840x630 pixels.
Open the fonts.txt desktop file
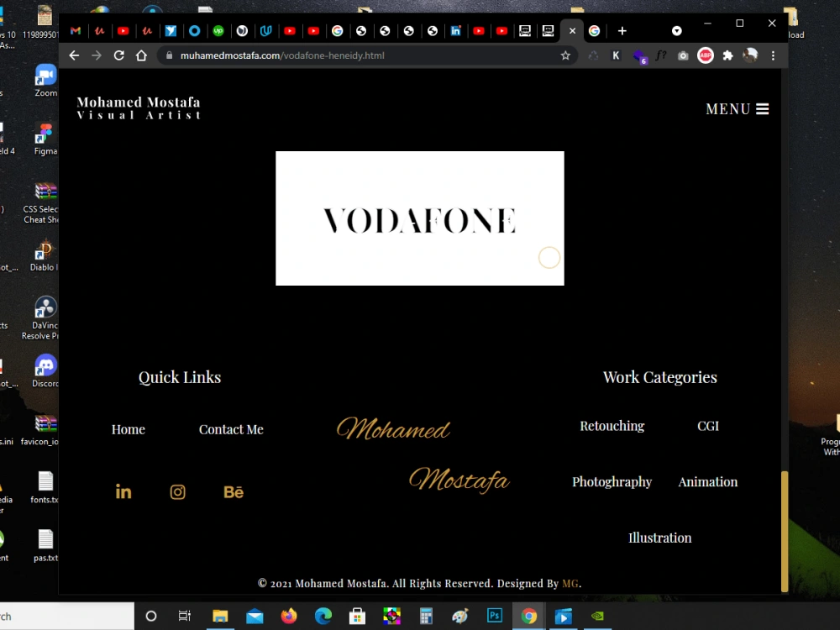45,487
